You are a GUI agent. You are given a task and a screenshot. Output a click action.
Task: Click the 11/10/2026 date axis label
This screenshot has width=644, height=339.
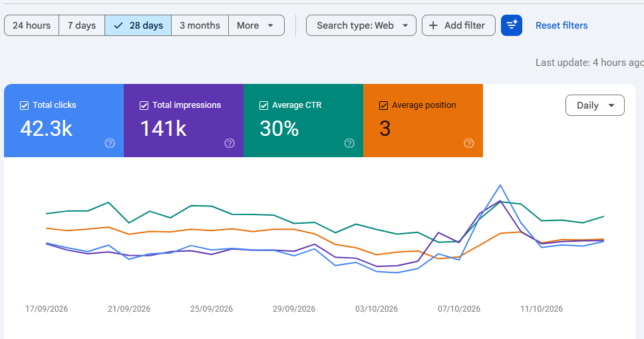tap(542, 309)
